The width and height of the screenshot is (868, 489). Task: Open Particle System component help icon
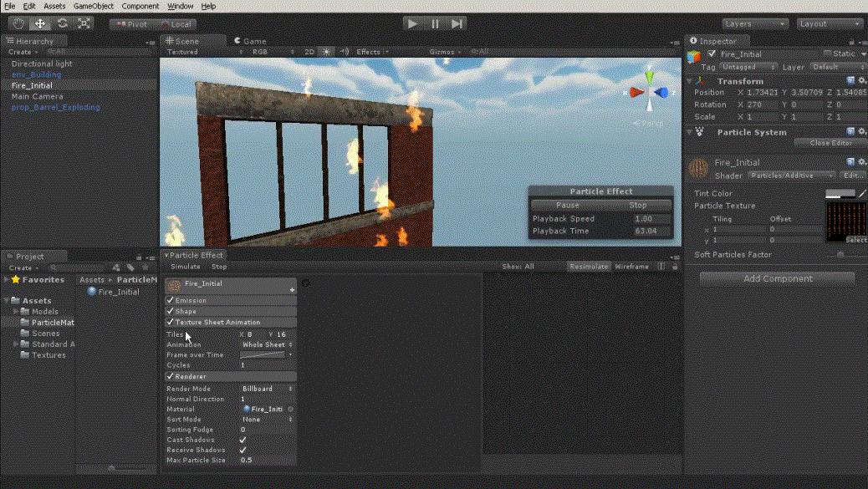click(x=850, y=132)
